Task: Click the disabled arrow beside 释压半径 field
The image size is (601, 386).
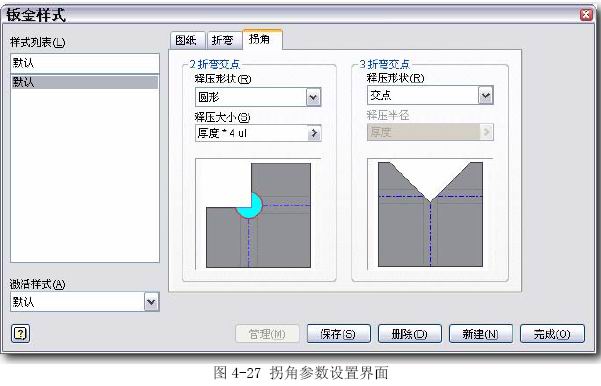Action: pyautogui.click(x=486, y=132)
